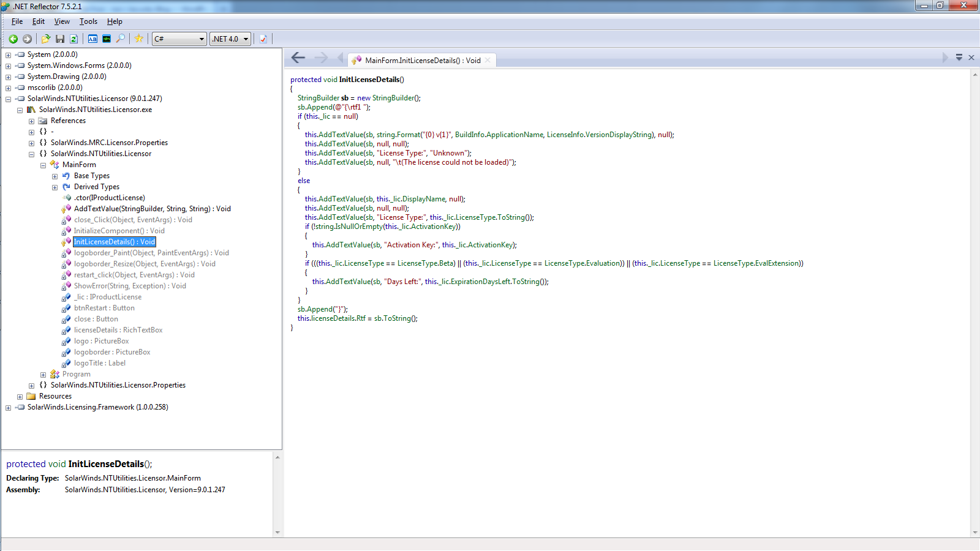The image size is (980, 551).
Task: Go back with code pane left arrow
Action: [x=298, y=58]
